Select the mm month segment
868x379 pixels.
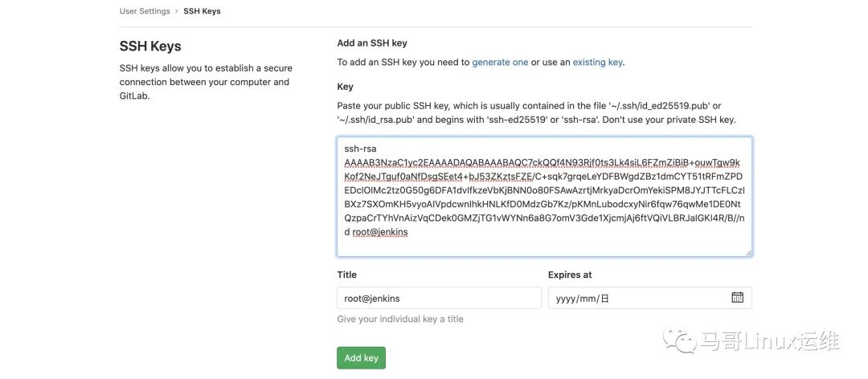[588, 298]
